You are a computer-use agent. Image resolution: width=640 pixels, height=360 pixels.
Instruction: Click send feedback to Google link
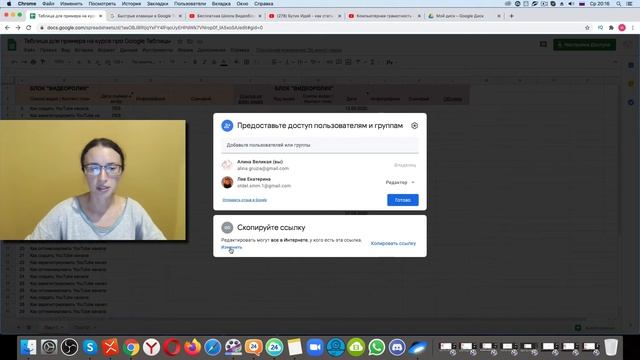pyautogui.click(x=244, y=200)
